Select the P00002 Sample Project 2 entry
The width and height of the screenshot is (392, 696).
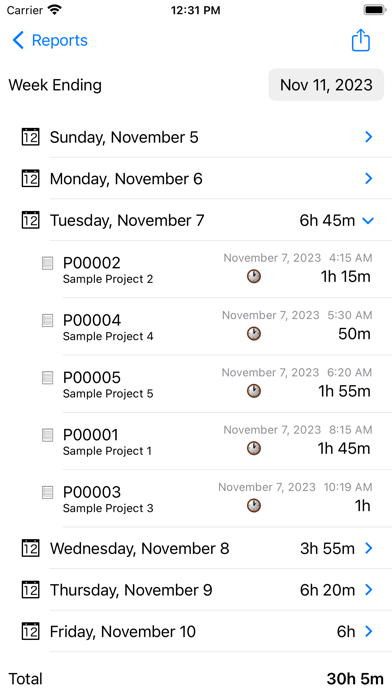point(218,269)
